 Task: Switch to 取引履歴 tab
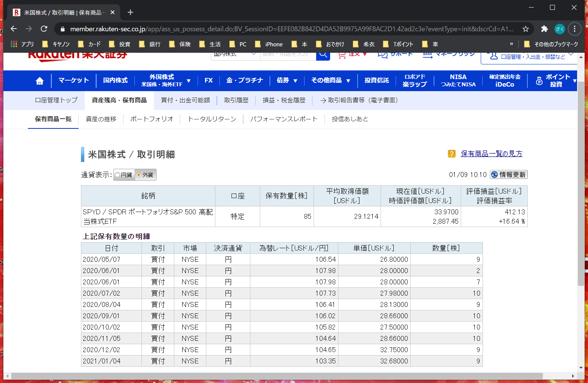[x=236, y=101]
